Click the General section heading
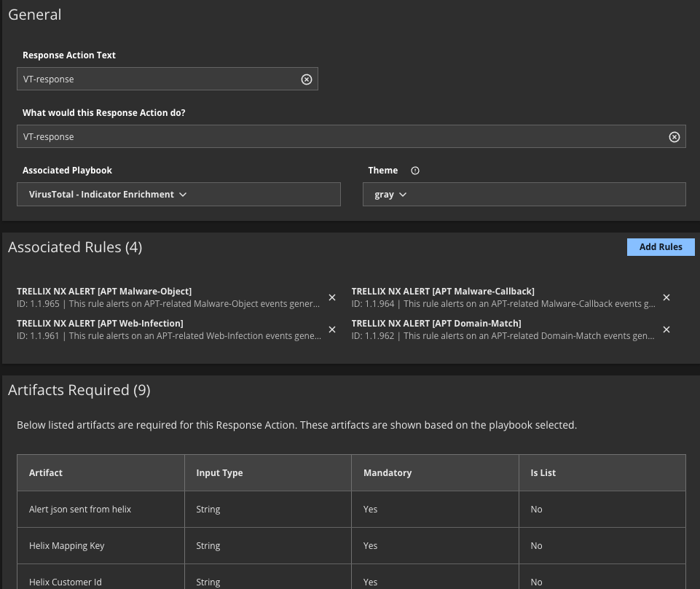The image size is (700, 589). click(x=35, y=15)
